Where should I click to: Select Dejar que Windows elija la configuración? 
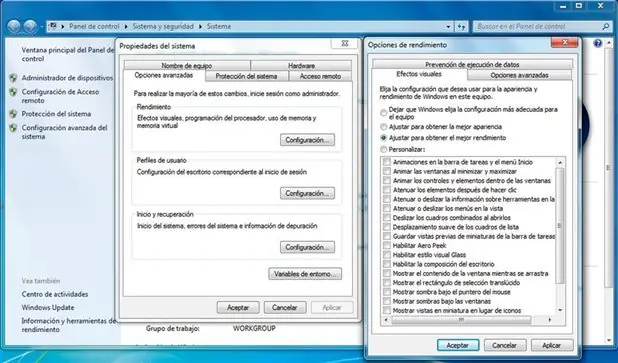point(383,113)
